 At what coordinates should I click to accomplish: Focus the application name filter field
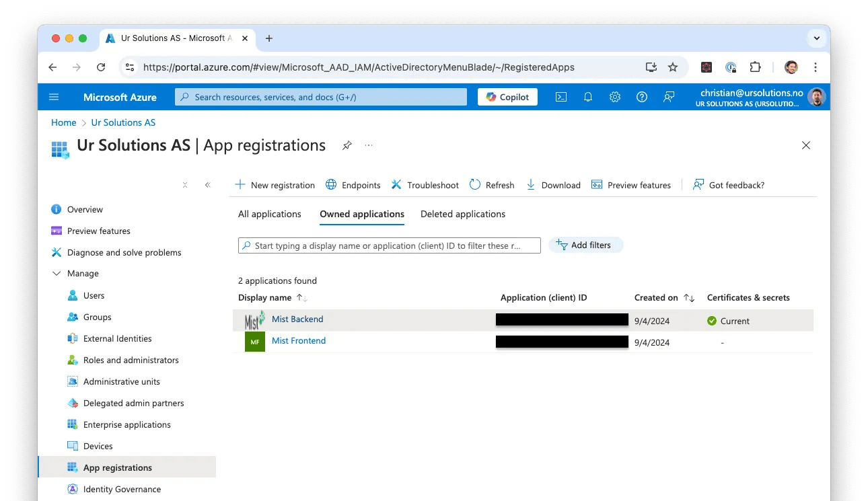390,245
